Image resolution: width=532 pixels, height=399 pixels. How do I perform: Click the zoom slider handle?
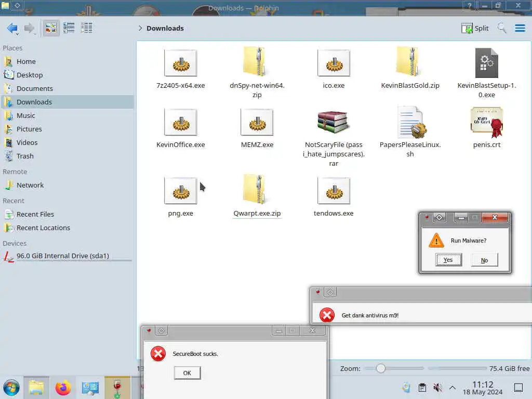click(x=381, y=368)
